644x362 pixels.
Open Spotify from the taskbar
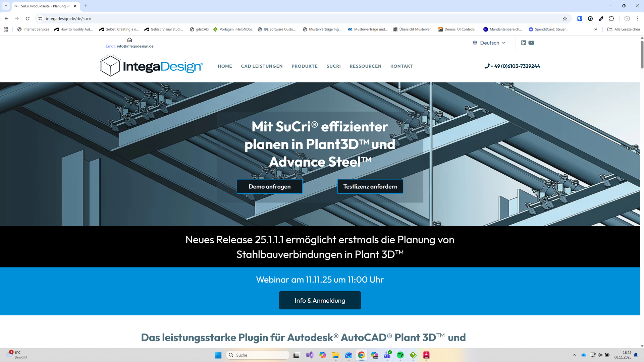click(x=400, y=355)
